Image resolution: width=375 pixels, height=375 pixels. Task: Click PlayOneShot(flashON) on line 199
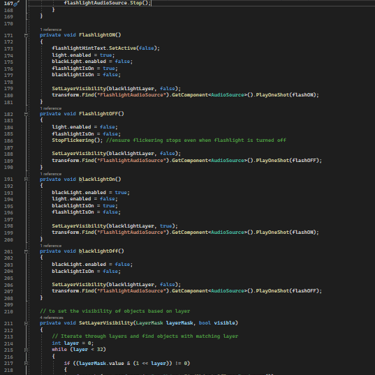pyautogui.click(x=287, y=232)
